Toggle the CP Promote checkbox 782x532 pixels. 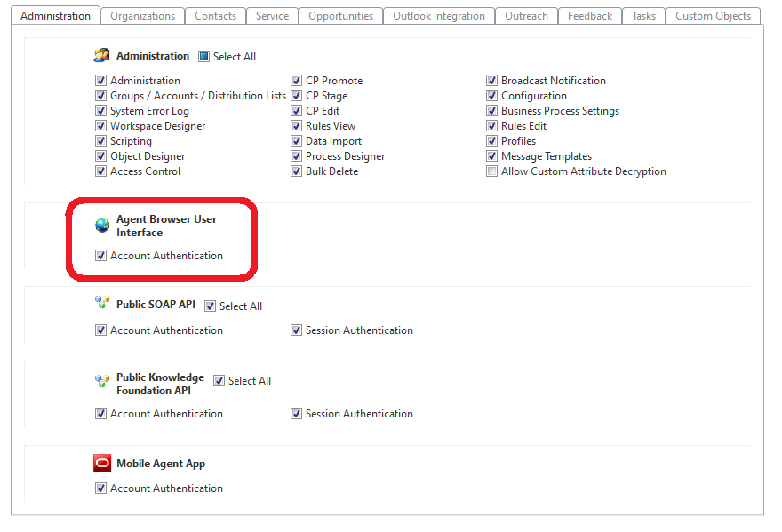click(296, 80)
